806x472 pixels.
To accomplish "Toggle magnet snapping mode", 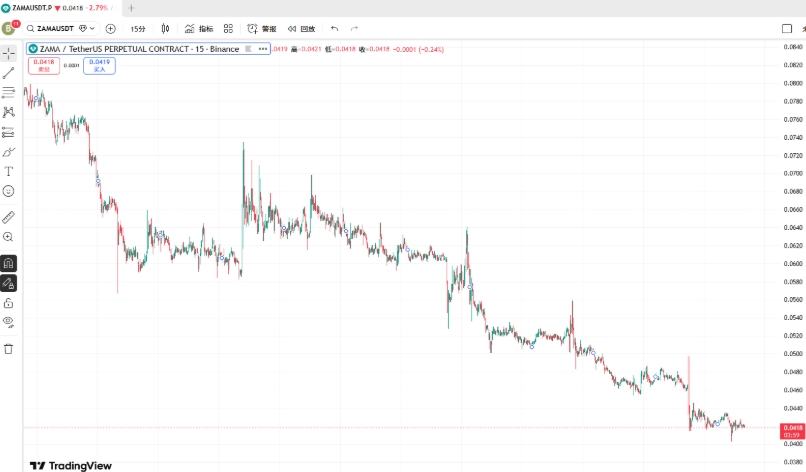I will [8, 263].
